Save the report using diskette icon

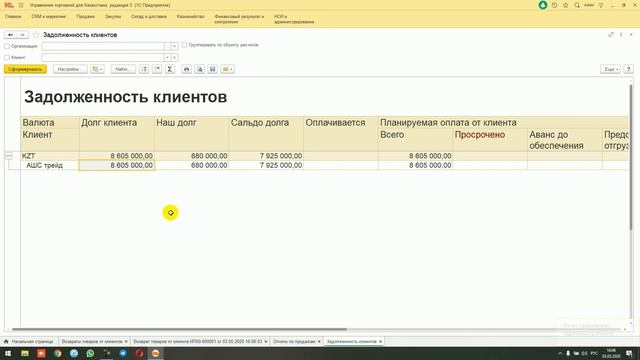213,69
